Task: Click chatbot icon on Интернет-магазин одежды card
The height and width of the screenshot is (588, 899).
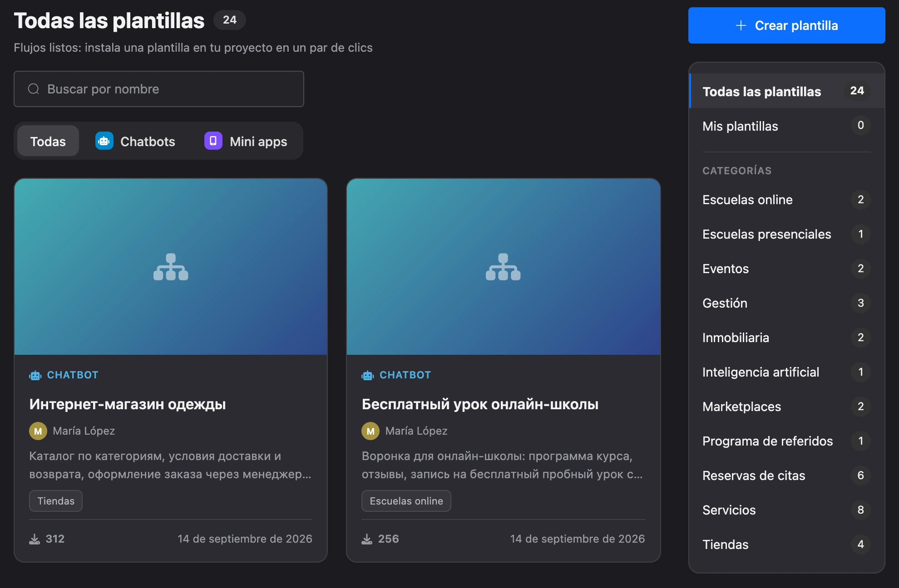Action: coord(35,375)
